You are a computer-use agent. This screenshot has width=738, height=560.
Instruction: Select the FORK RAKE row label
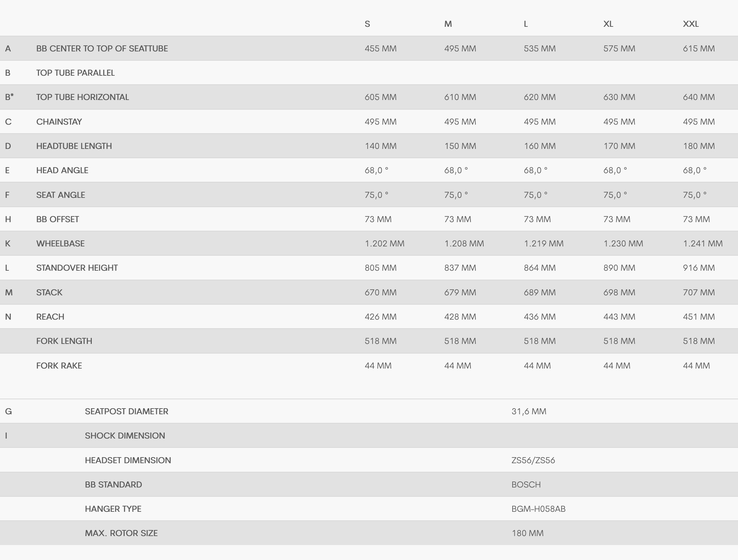(x=59, y=366)
